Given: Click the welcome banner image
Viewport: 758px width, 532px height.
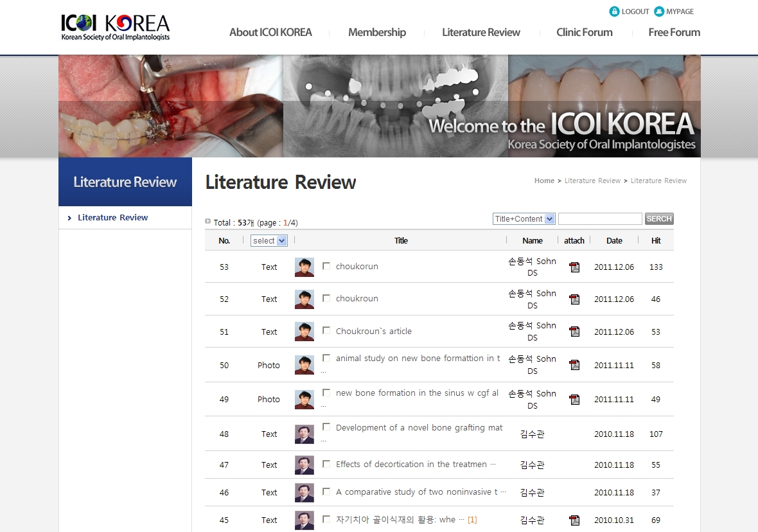Looking at the screenshot, I should (x=380, y=106).
